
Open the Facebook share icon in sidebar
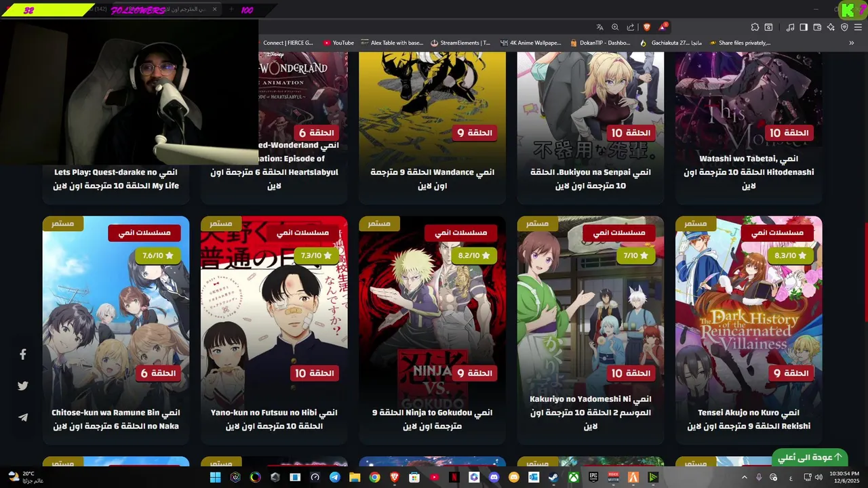pos(22,354)
